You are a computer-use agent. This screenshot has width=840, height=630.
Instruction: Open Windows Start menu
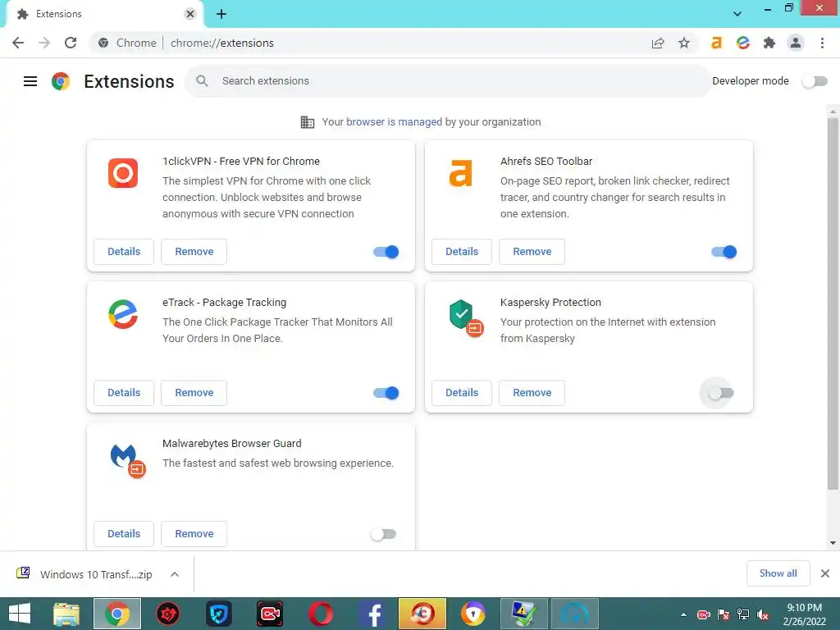20,614
